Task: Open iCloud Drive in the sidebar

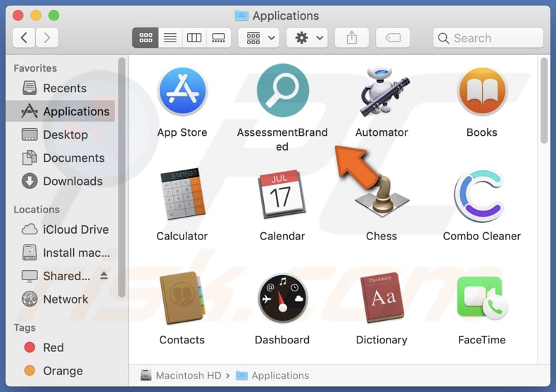Action: pyautogui.click(x=61, y=229)
